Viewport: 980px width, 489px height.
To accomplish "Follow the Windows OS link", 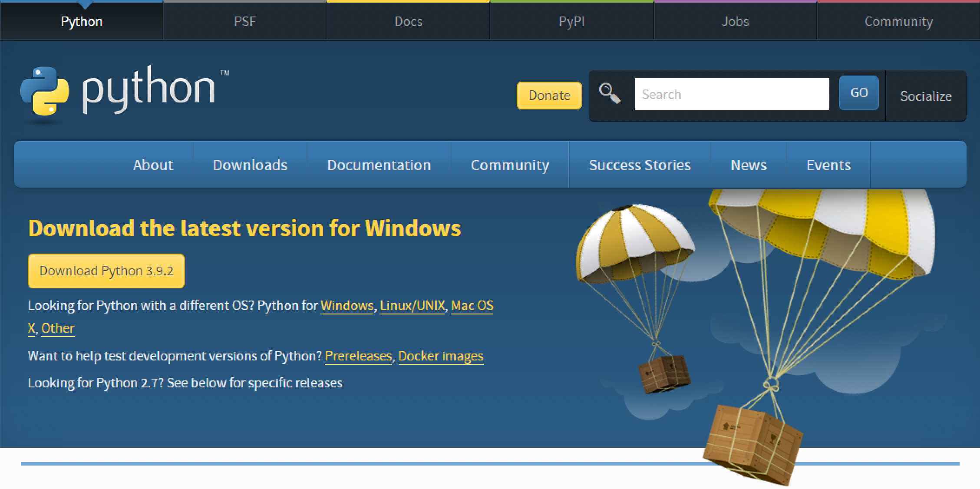I will tap(347, 306).
